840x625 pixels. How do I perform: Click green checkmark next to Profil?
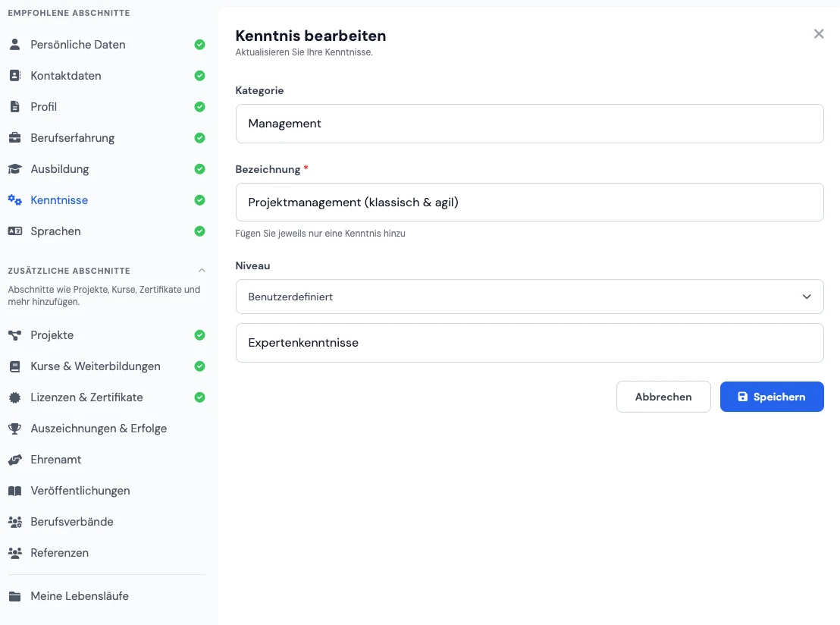pyautogui.click(x=200, y=107)
